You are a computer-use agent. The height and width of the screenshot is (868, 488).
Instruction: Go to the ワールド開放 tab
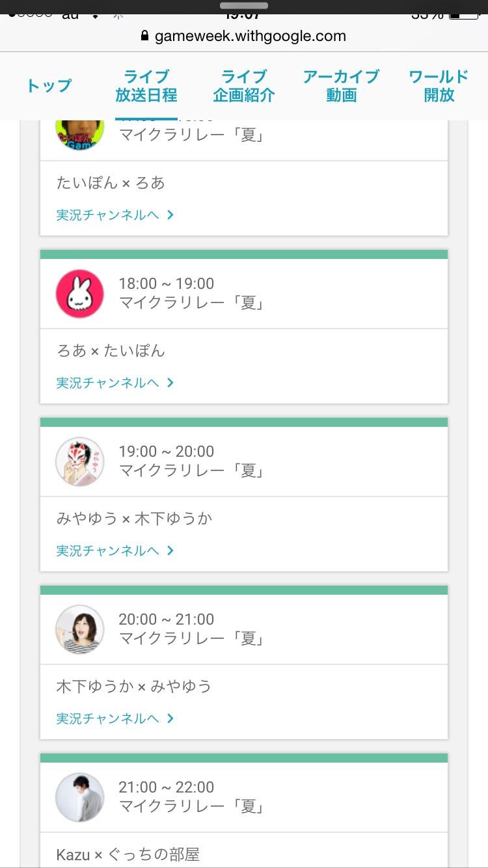tap(439, 86)
